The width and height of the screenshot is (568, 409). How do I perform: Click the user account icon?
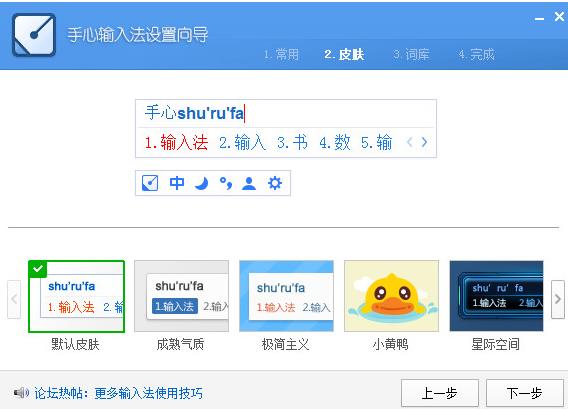[x=249, y=183]
